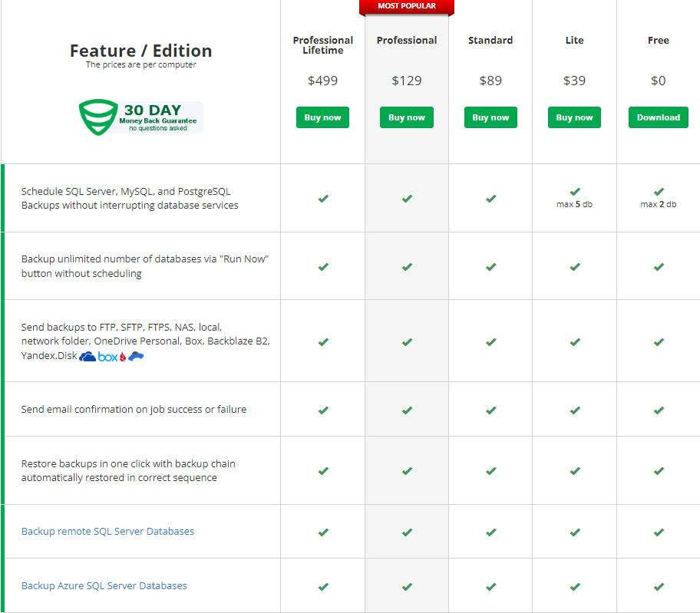Follow the Backup Azure SQL Server Databases link
Viewport: 700px width, 613px height.
pyautogui.click(x=104, y=585)
